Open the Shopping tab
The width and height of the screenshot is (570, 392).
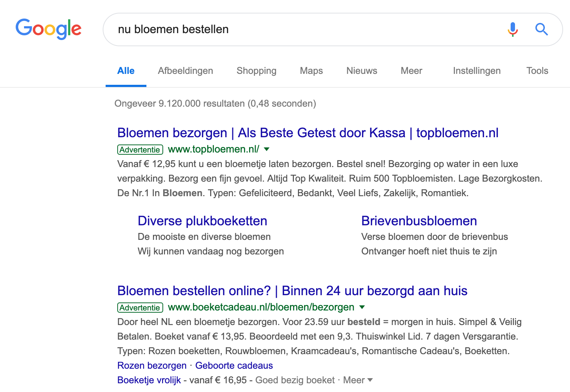coord(256,71)
